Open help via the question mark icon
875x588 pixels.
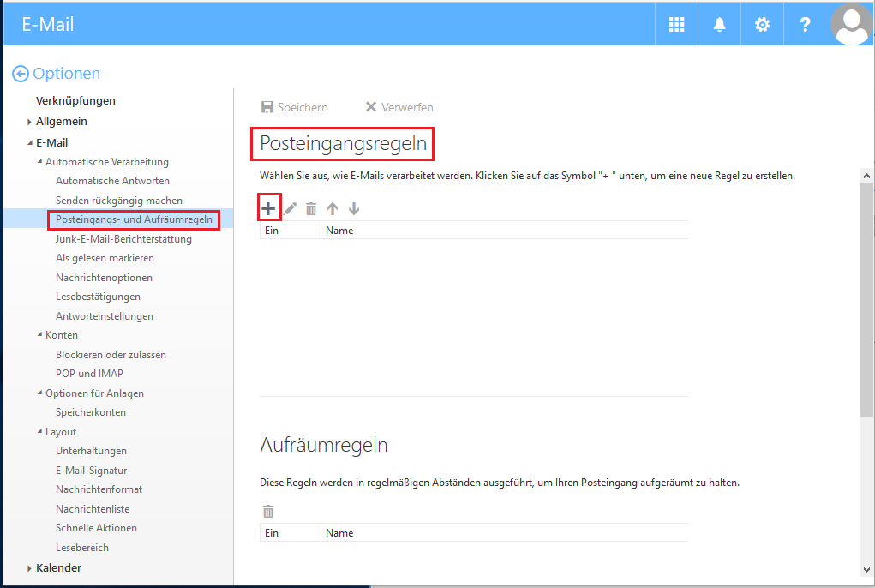pyautogui.click(x=805, y=24)
